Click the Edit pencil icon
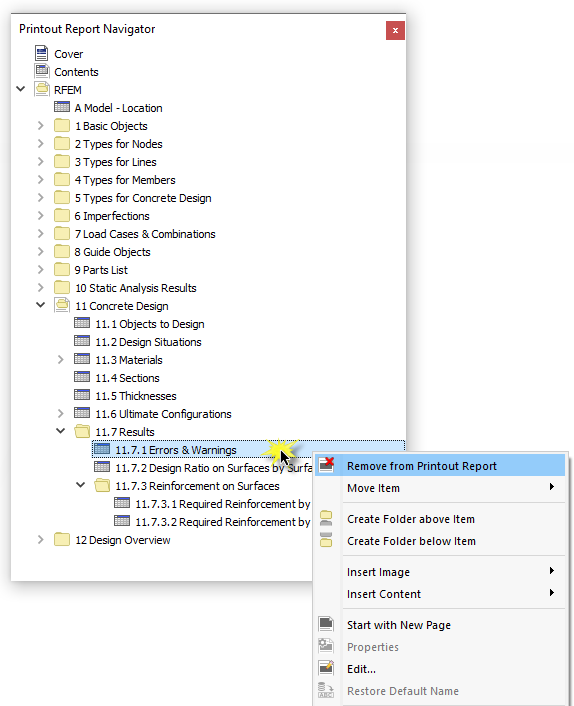 pos(326,668)
